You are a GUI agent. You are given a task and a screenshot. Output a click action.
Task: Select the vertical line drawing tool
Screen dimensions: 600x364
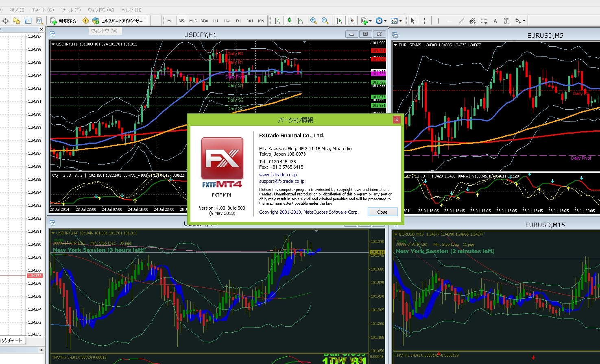[x=438, y=21]
